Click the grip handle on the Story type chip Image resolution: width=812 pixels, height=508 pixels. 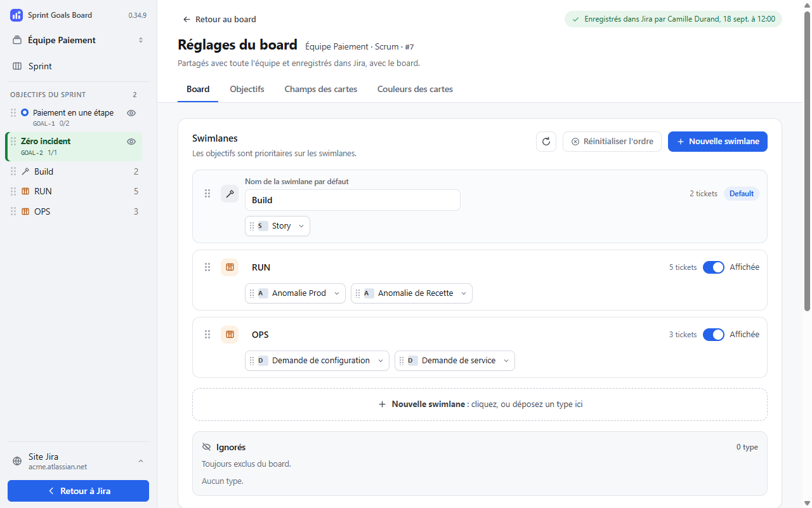coord(252,226)
